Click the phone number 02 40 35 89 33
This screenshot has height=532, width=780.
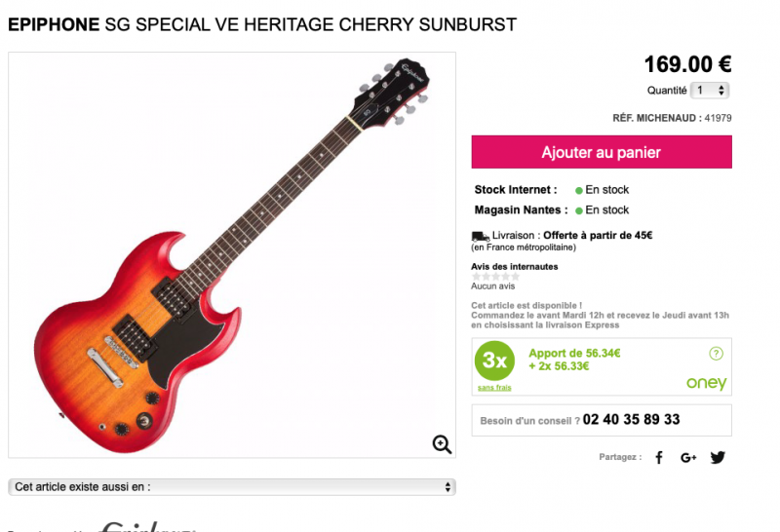(631, 420)
